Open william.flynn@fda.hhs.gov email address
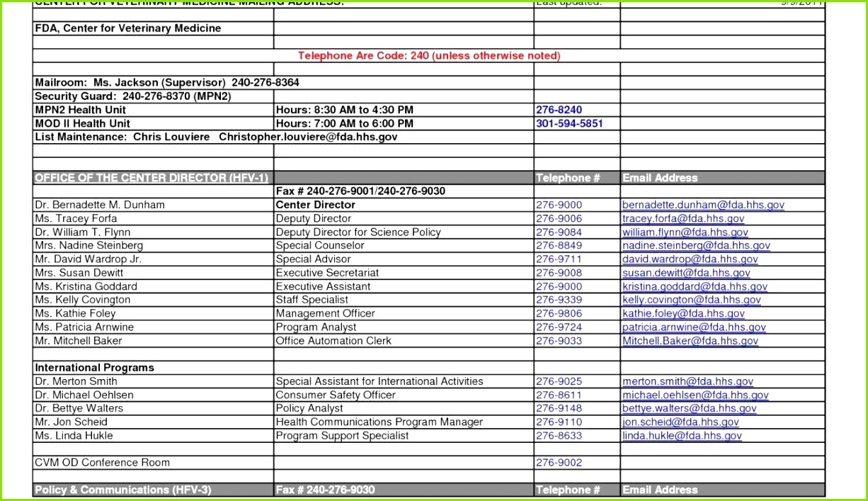This screenshot has width=868, height=501. [685, 232]
